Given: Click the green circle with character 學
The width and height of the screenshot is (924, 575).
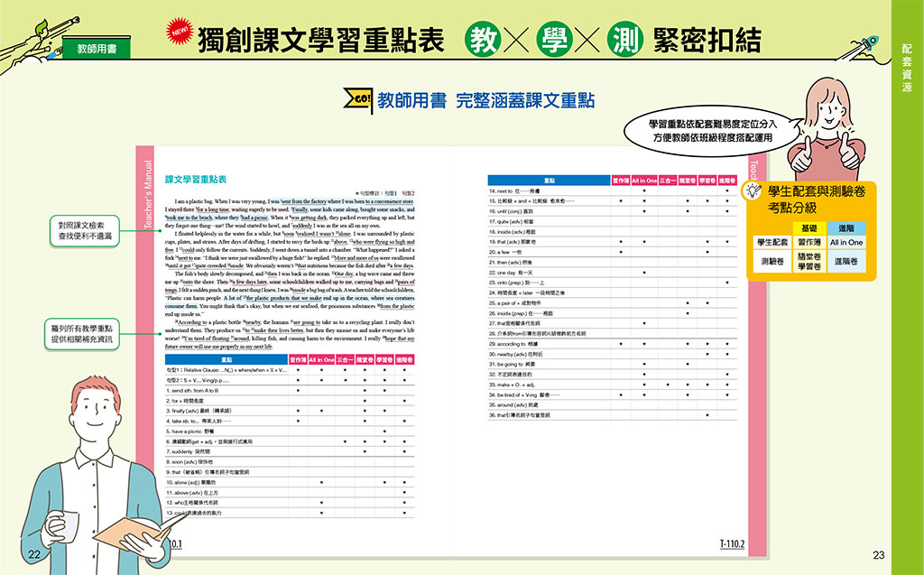Looking at the screenshot, I should click(554, 40).
